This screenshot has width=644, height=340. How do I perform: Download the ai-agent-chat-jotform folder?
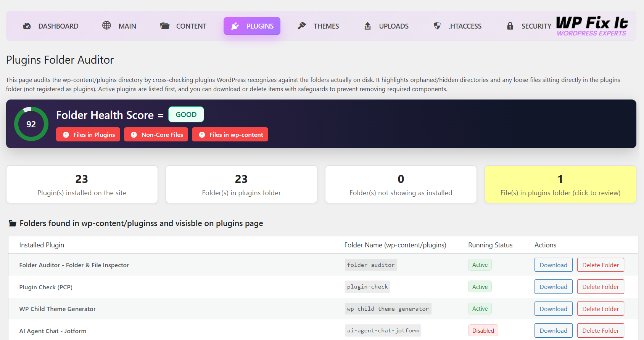pos(554,330)
